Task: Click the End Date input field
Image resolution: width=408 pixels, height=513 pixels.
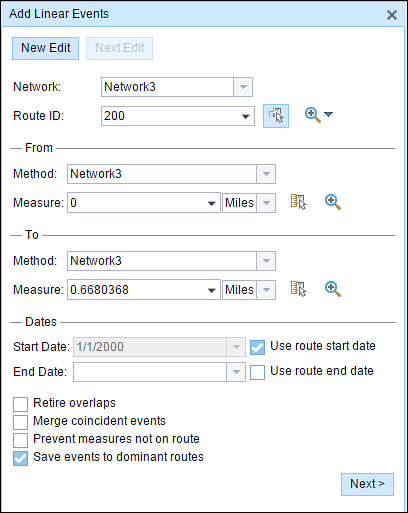Action: [150, 372]
